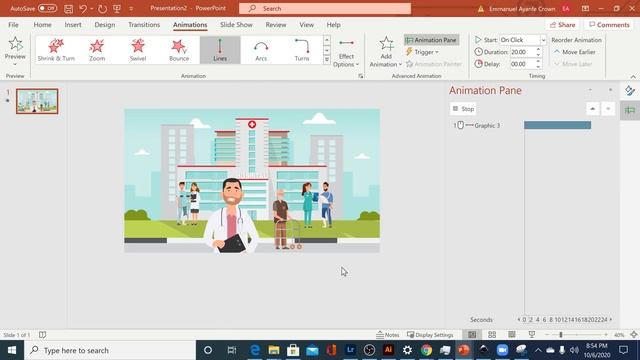This screenshot has height=360, width=640.
Task: Click the Undo icon
Action: tap(83, 9)
